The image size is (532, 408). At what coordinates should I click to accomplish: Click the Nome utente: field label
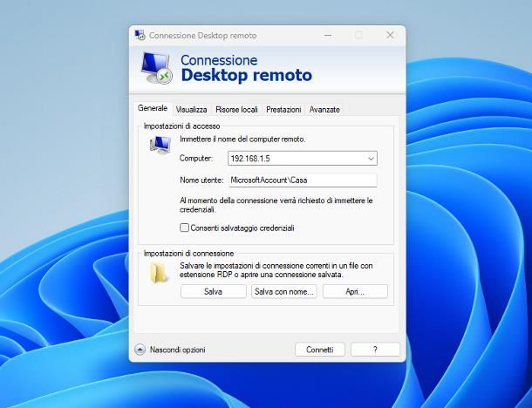201,180
